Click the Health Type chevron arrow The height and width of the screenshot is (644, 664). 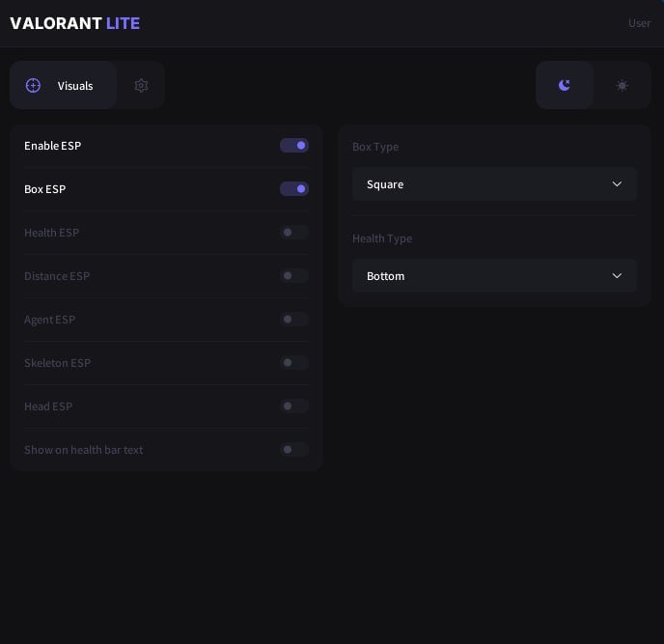point(617,276)
